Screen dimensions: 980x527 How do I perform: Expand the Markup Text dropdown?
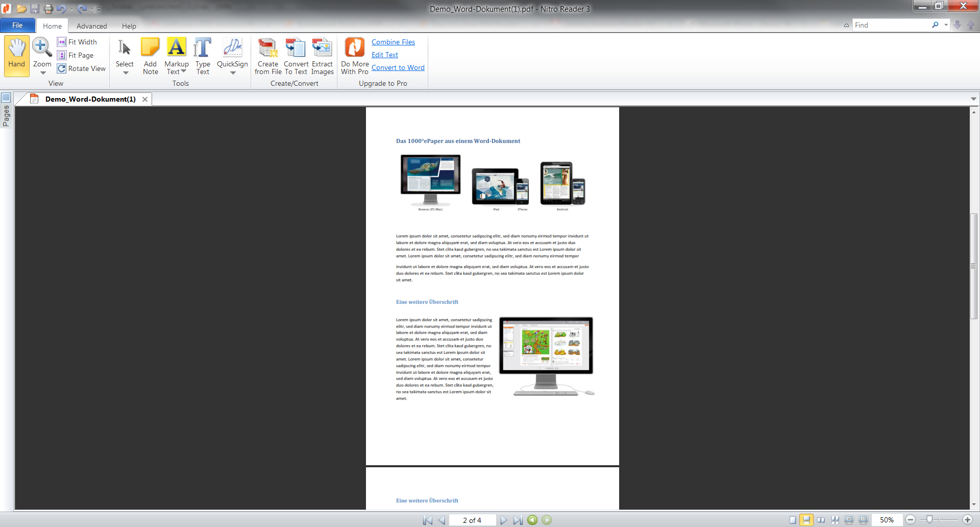click(184, 71)
